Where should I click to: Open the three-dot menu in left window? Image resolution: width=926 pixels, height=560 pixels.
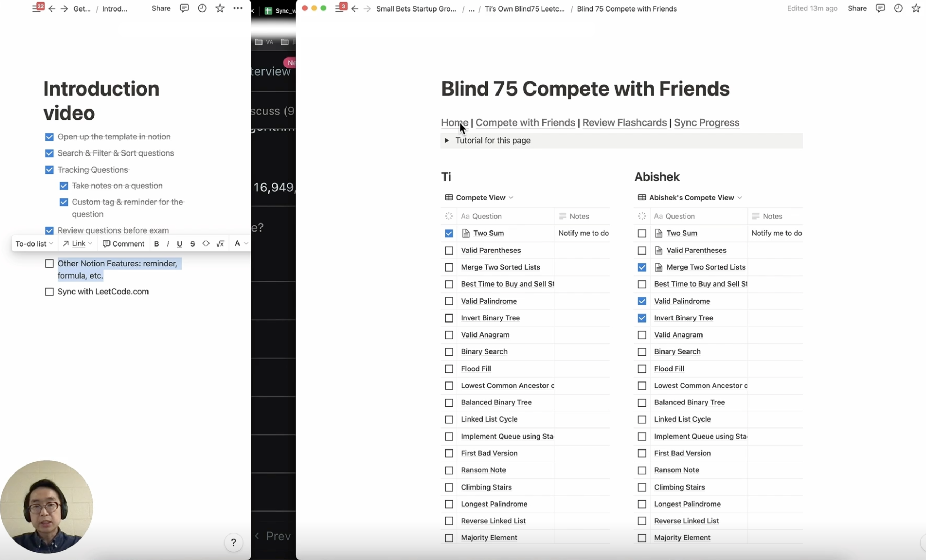click(x=237, y=8)
